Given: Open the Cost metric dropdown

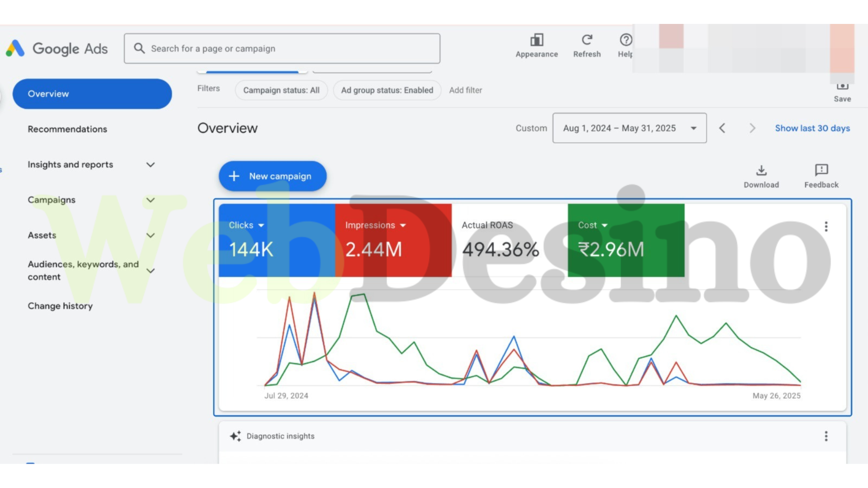Looking at the screenshot, I should point(605,225).
